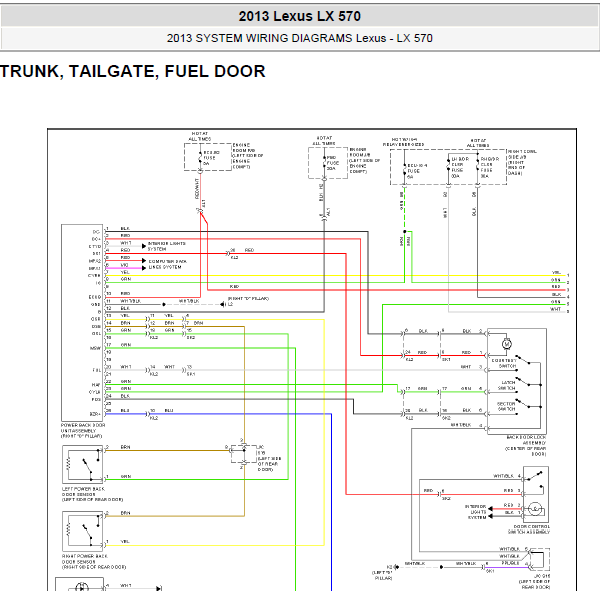The height and width of the screenshot is (591, 600).
Task: Click the 'DOOR CONTROL SWITCH ASSEMBLY' label
Action: (x=529, y=529)
